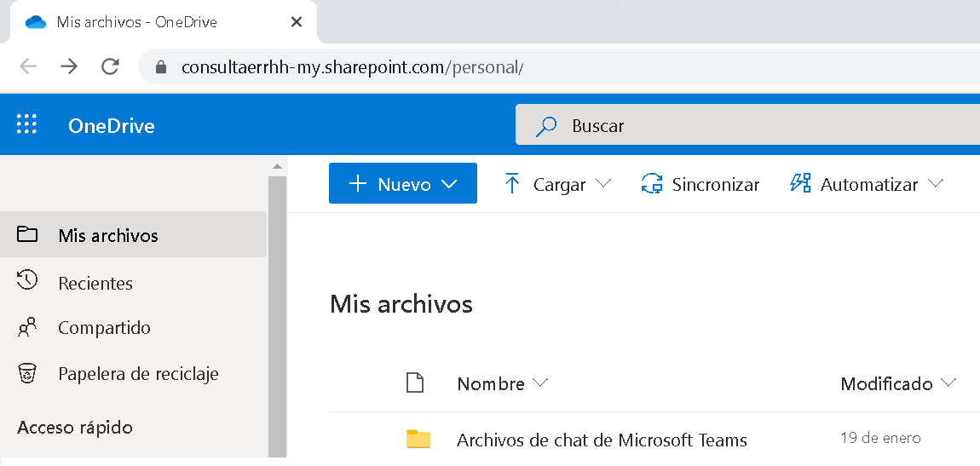Open the app launcher grid icon
Viewport: 980px width, 466px height.
tap(26, 125)
